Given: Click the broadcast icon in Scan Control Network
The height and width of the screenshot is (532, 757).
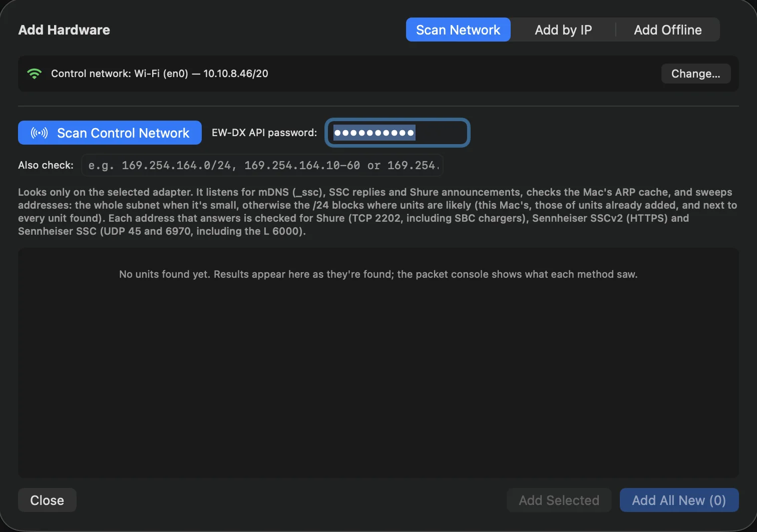Looking at the screenshot, I should 40,133.
